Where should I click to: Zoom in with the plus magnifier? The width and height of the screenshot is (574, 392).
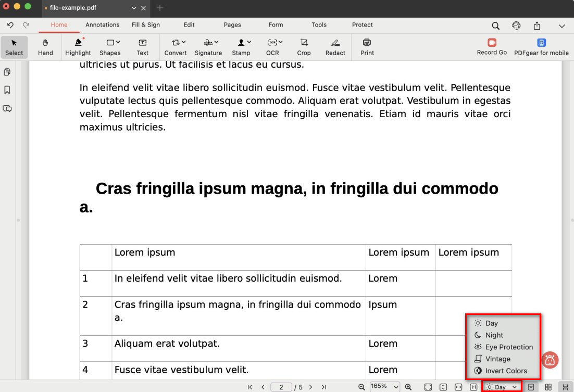[408, 387]
